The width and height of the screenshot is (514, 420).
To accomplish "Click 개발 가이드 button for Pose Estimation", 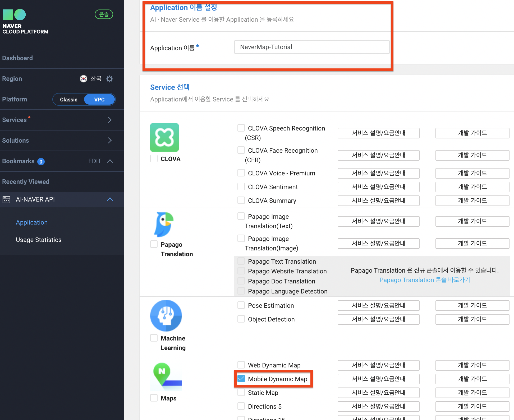I will pos(472,306).
